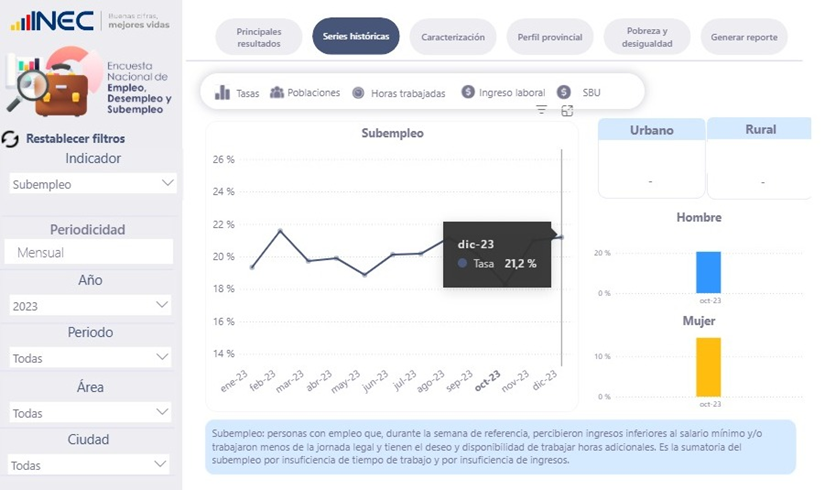Select the Poblaciones people icon

tap(277, 93)
